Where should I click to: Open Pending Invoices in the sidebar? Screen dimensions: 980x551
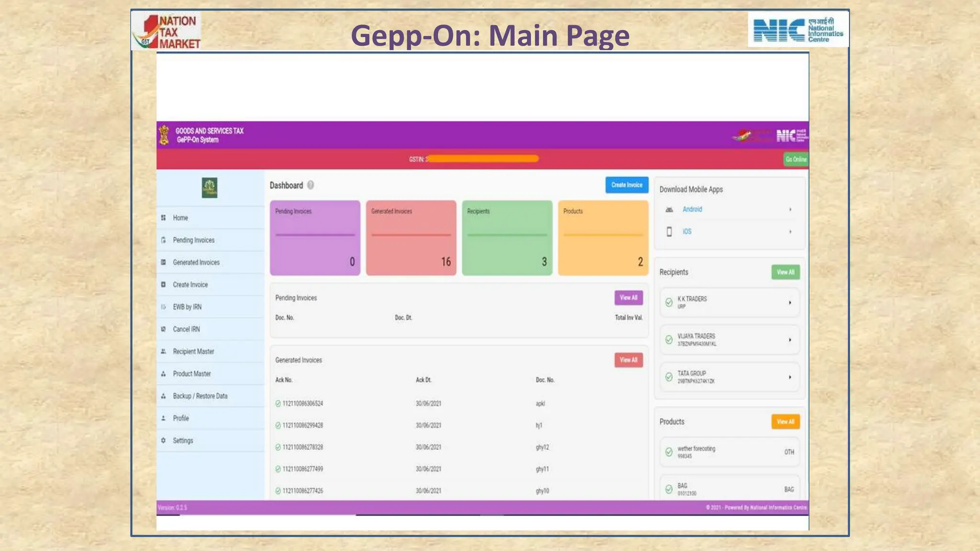[x=211, y=240]
